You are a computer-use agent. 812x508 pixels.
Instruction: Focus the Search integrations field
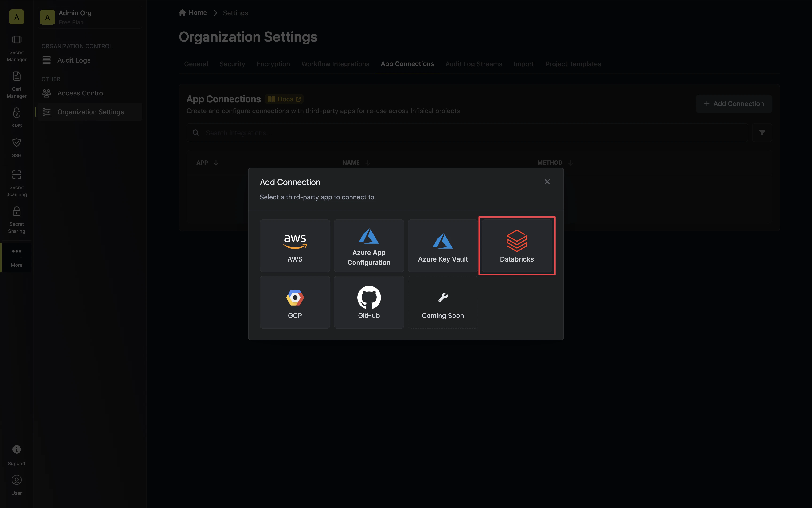coord(467,133)
